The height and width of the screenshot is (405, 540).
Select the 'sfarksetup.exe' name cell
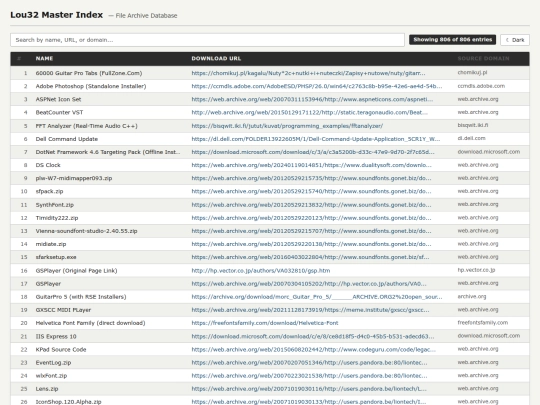point(56,257)
